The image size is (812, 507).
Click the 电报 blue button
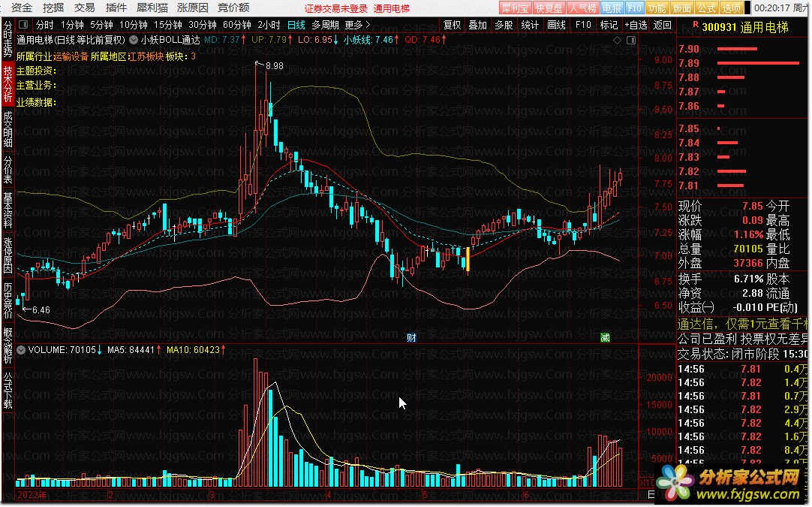(x=612, y=8)
